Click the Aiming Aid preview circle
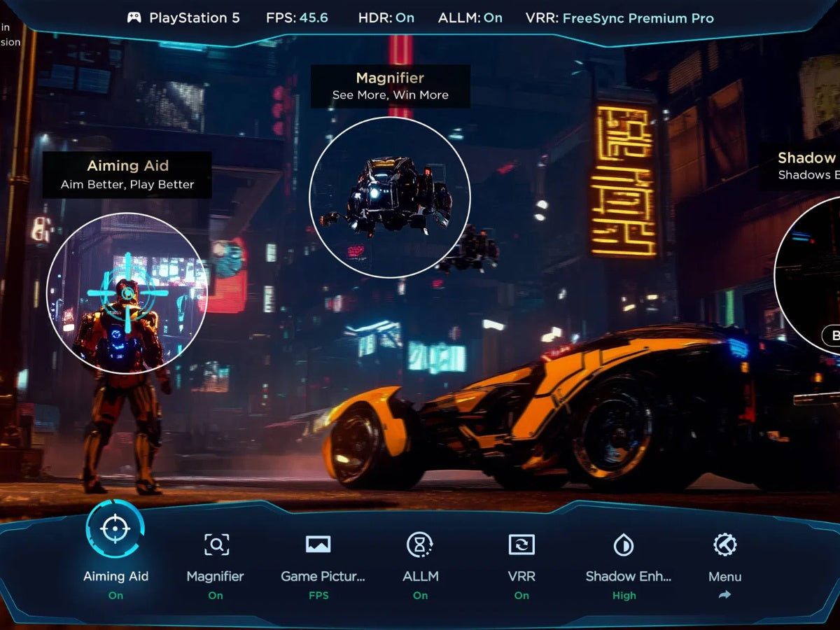The image size is (840, 630). pos(127,293)
